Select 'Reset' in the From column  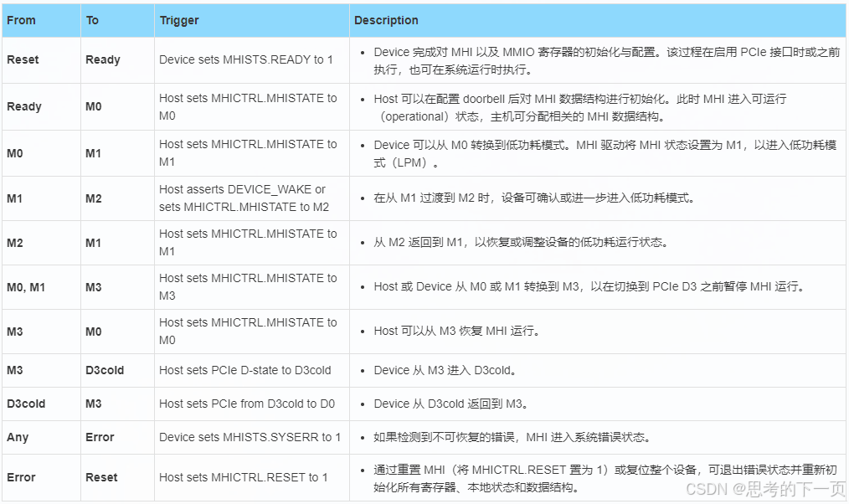23,59
